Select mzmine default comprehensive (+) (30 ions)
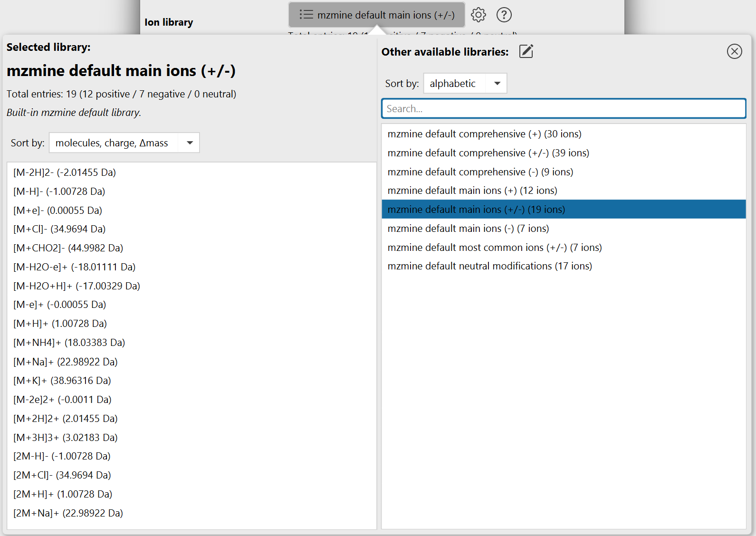Viewport: 756px width, 536px height. point(564,134)
